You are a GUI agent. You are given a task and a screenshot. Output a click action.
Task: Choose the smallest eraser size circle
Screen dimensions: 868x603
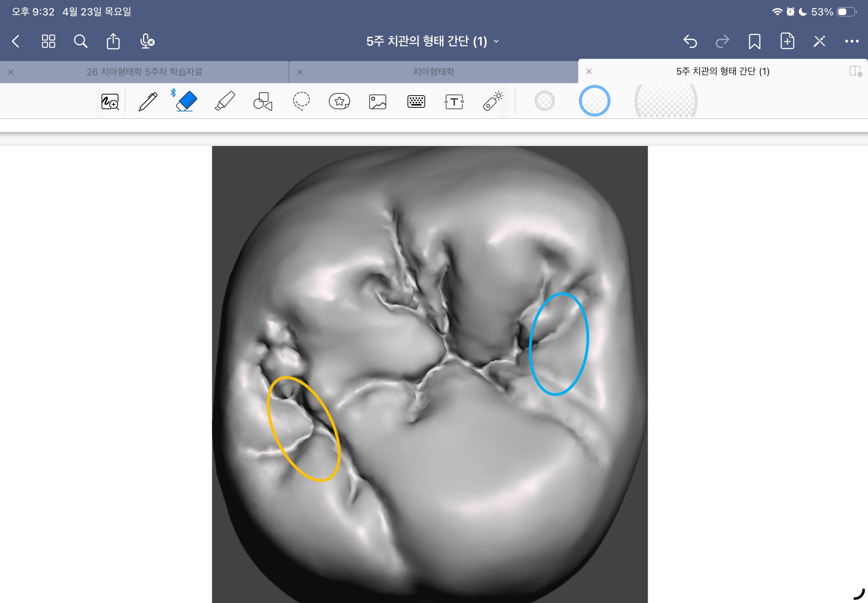(x=544, y=101)
